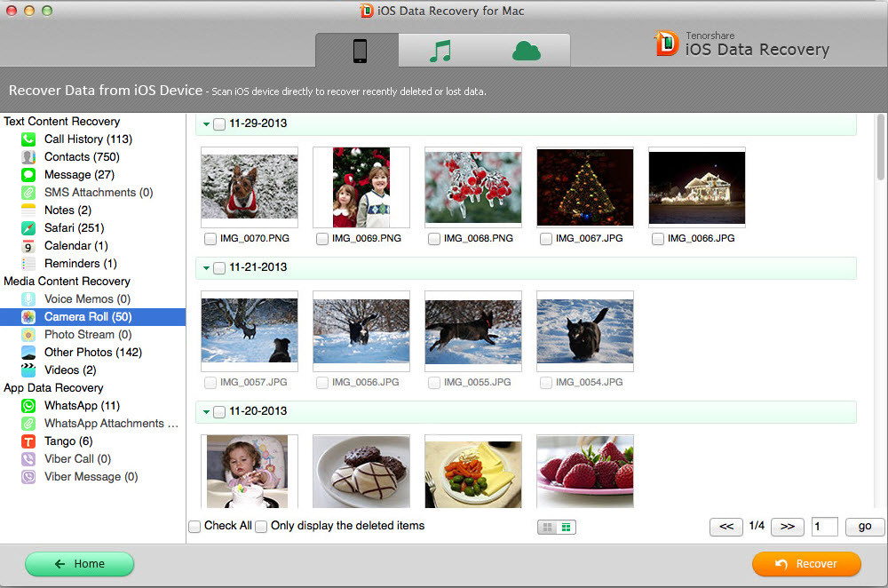
Task: Click the orange Recover button
Action: point(806,564)
